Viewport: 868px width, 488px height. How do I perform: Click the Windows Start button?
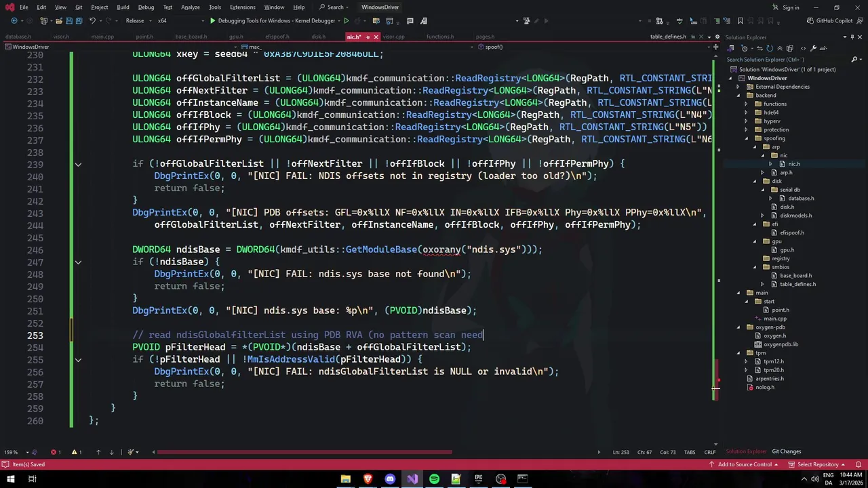[x=11, y=479]
